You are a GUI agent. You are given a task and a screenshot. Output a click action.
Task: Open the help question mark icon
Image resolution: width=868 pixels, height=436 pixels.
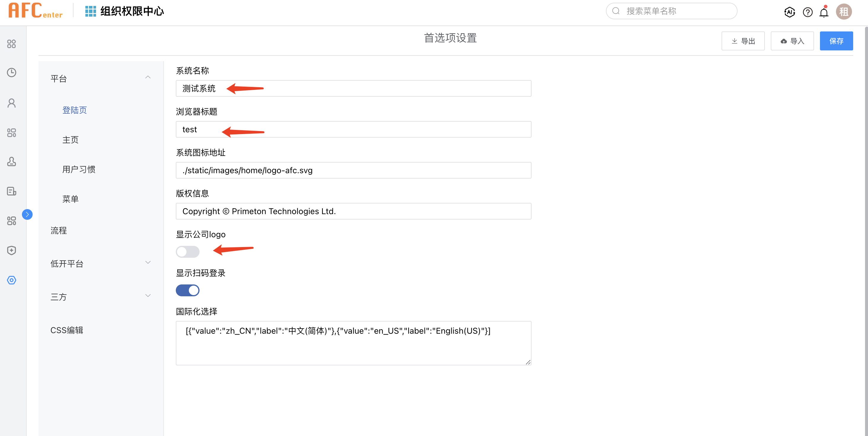point(807,12)
